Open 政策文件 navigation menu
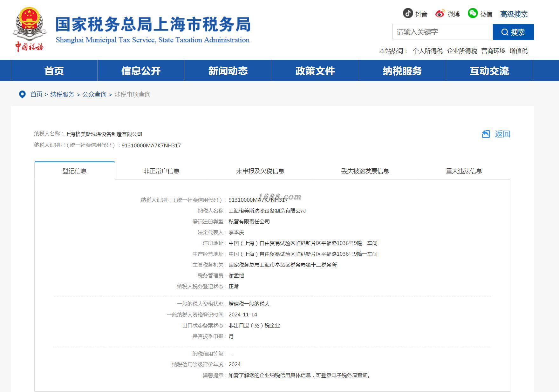The image size is (559, 392). (x=315, y=71)
